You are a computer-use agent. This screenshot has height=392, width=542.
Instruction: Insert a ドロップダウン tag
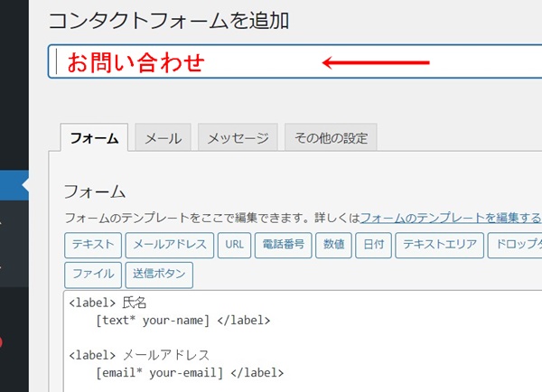(515, 245)
